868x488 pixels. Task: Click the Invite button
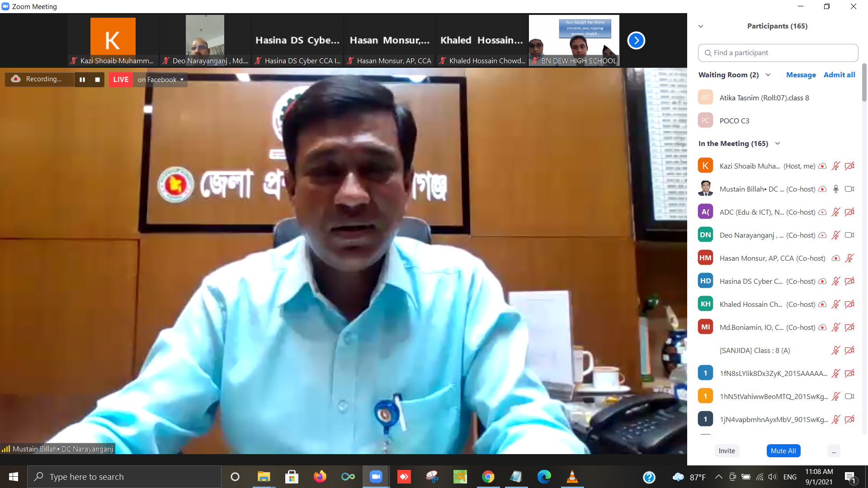pos(726,451)
